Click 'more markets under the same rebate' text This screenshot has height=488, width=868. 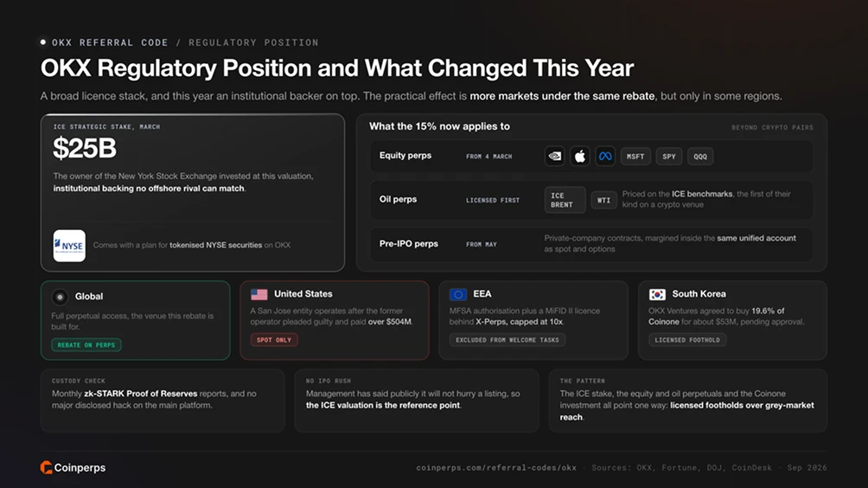pos(562,96)
